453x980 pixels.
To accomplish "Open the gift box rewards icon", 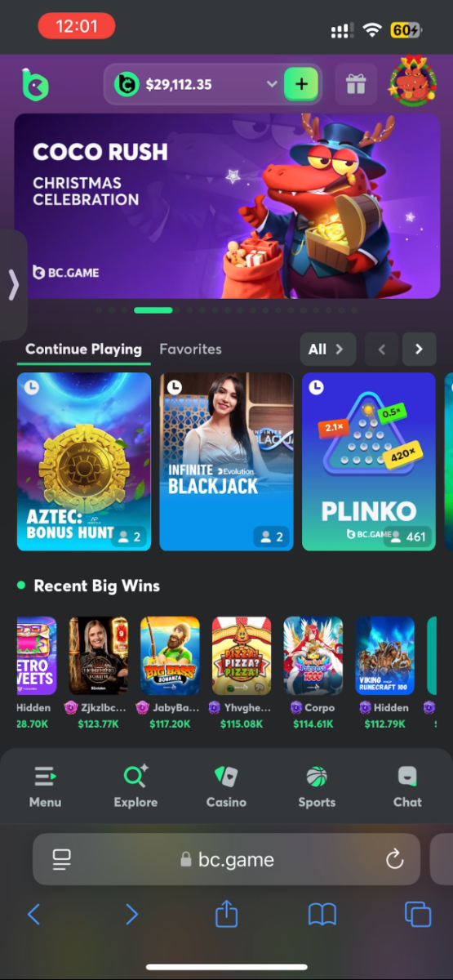I will 355,84.
